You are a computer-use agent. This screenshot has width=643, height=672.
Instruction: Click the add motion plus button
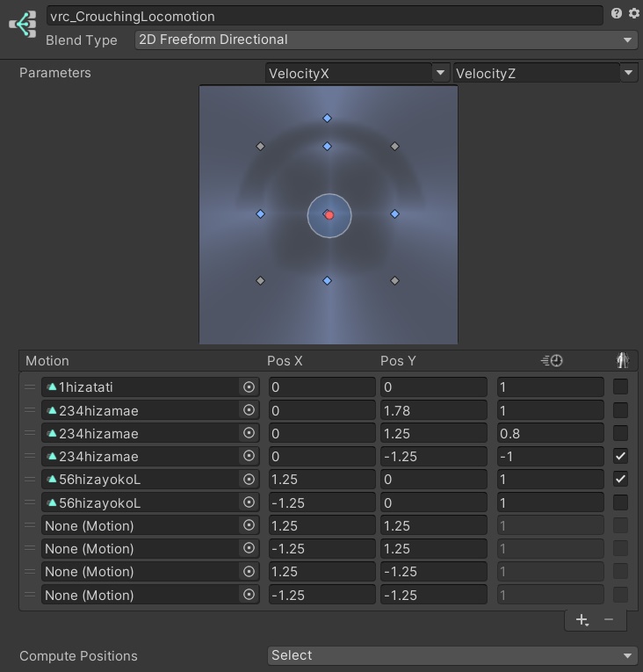[x=582, y=619]
